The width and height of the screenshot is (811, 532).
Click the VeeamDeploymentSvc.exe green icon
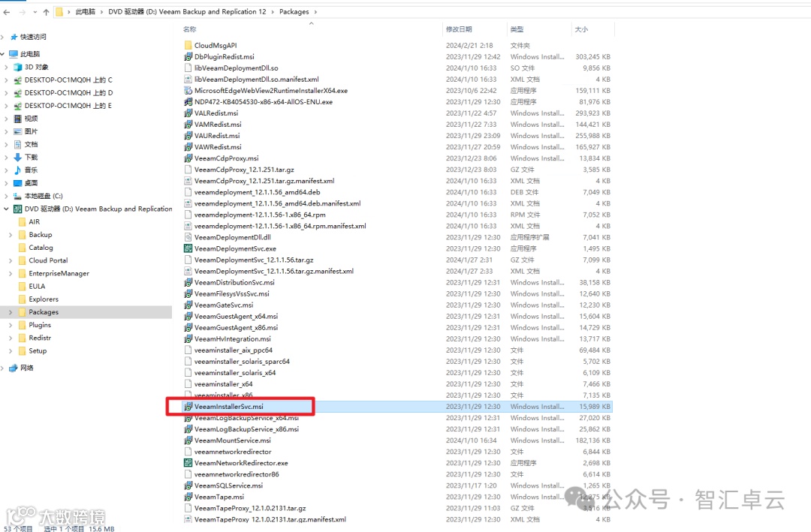coord(188,248)
